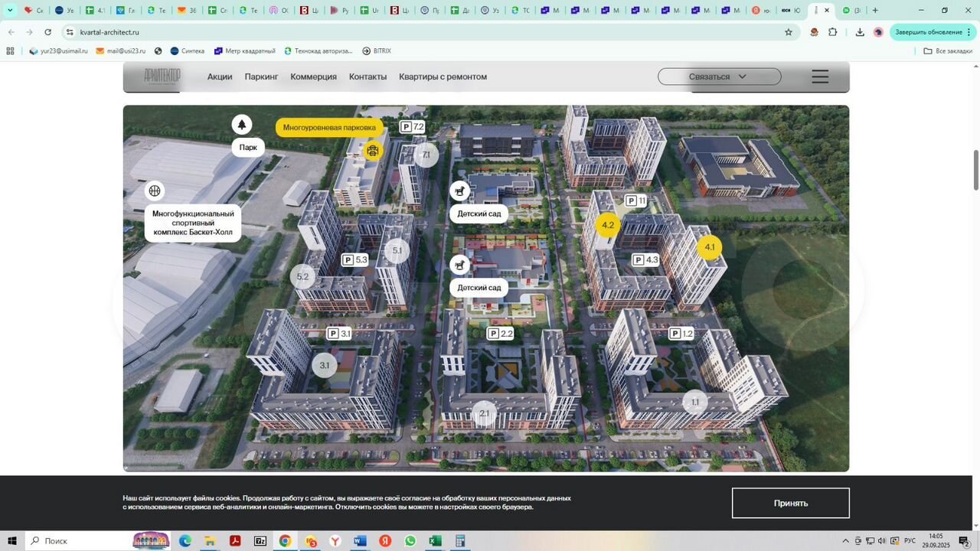Select yellow building marker 4.2
980x551 pixels.
[x=608, y=225]
